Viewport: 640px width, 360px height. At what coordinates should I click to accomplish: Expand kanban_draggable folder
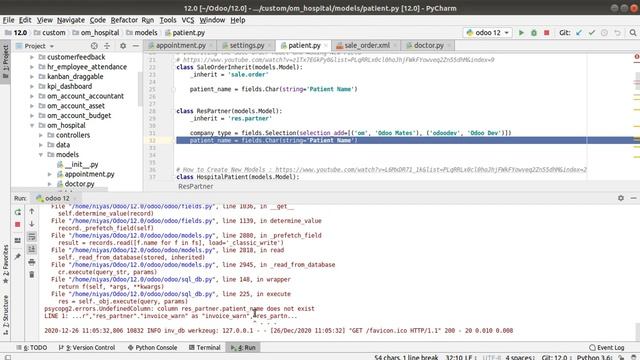coord(32,77)
